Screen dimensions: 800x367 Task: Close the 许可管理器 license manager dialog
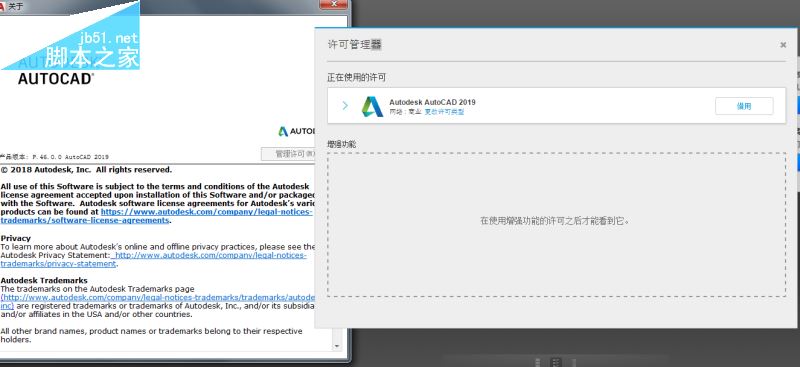pyautogui.click(x=783, y=45)
